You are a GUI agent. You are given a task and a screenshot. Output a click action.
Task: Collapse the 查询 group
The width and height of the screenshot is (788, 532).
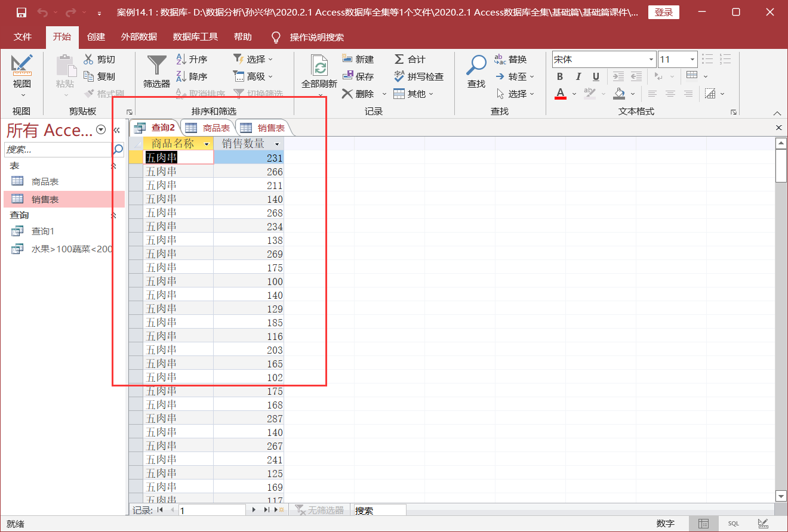(114, 215)
